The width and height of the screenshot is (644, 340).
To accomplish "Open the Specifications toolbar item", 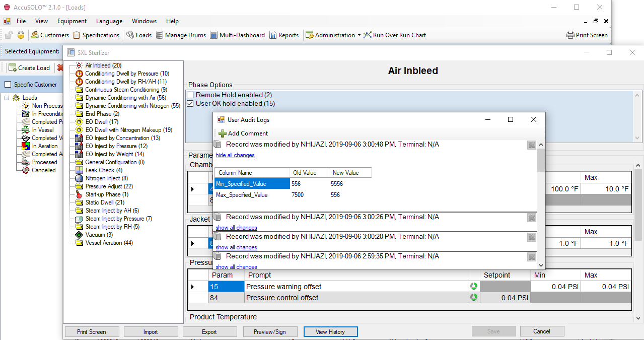I will tap(96, 35).
